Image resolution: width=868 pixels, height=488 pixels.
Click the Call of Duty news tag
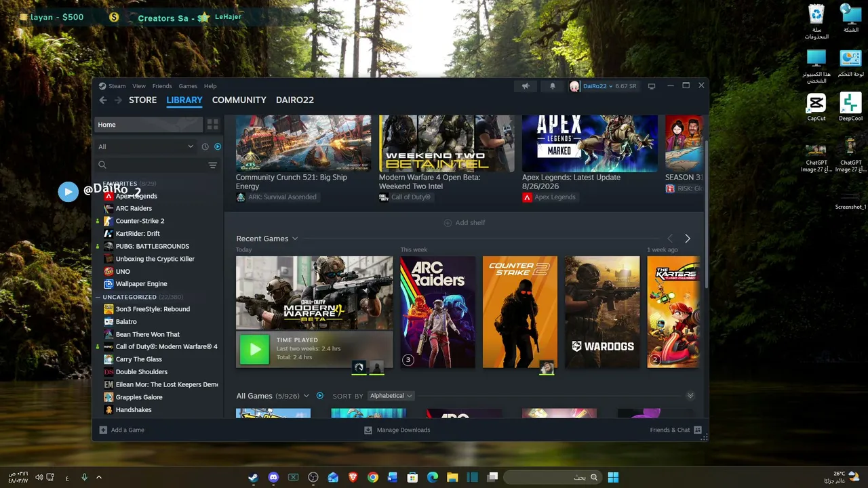click(x=405, y=197)
